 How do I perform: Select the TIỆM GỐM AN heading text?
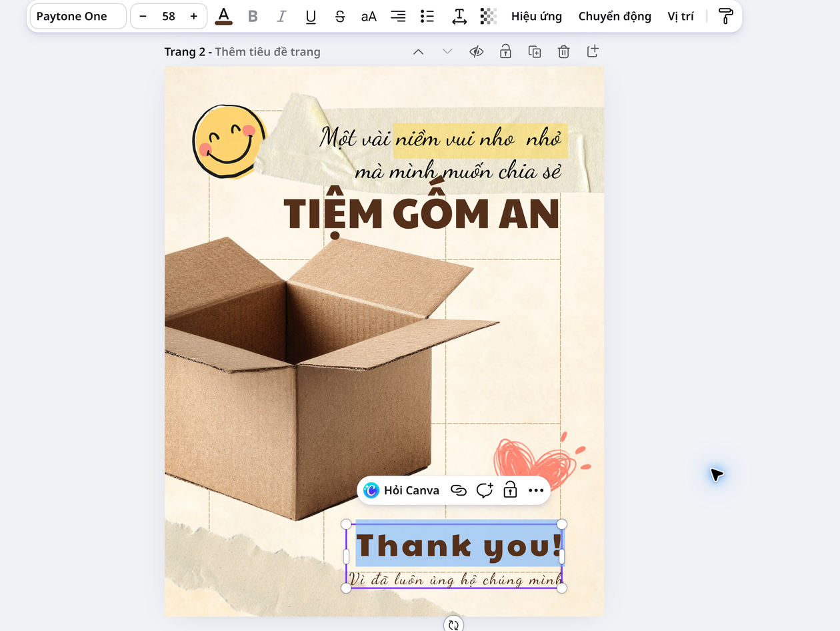(x=421, y=215)
